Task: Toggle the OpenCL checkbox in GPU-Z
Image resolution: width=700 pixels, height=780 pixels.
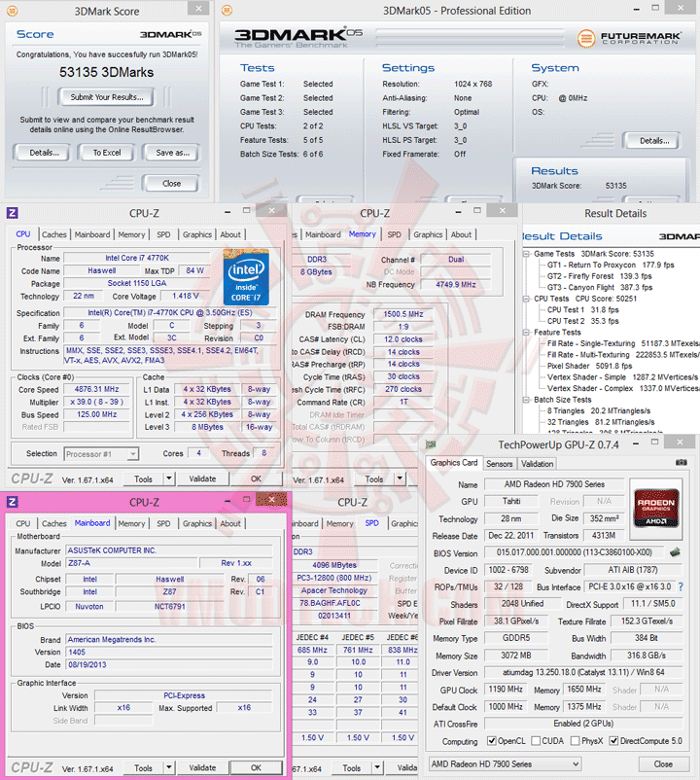Action: pos(492,741)
